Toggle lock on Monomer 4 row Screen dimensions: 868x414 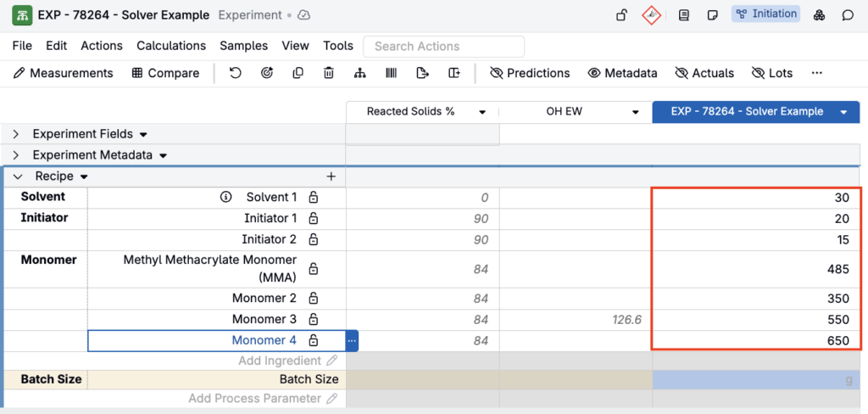pos(313,340)
